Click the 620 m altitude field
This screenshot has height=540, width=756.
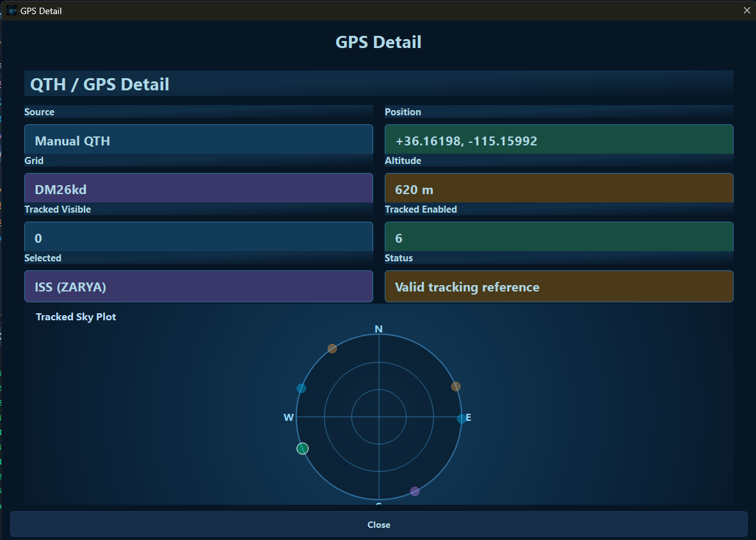click(559, 188)
